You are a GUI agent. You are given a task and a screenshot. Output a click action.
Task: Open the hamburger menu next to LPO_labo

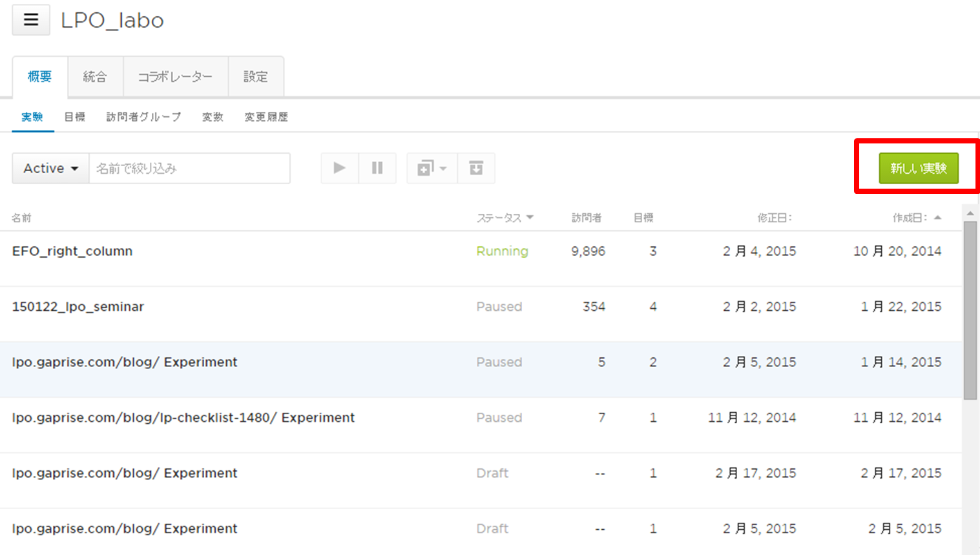click(30, 20)
